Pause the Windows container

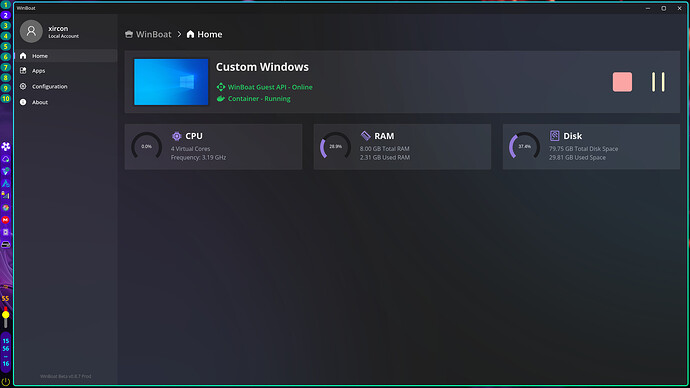tap(658, 82)
